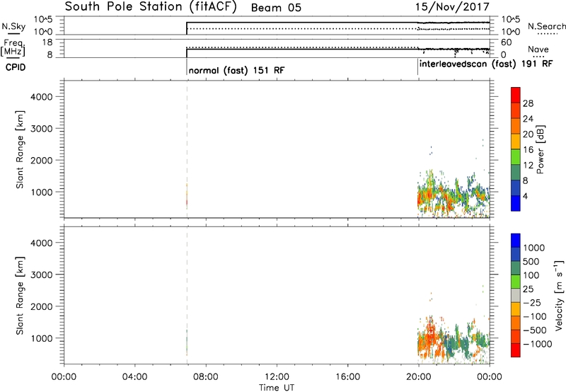This screenshot has height=392, width=566.
Task: Click the blue bottom of power colorbar
Action: coord(516,203)
